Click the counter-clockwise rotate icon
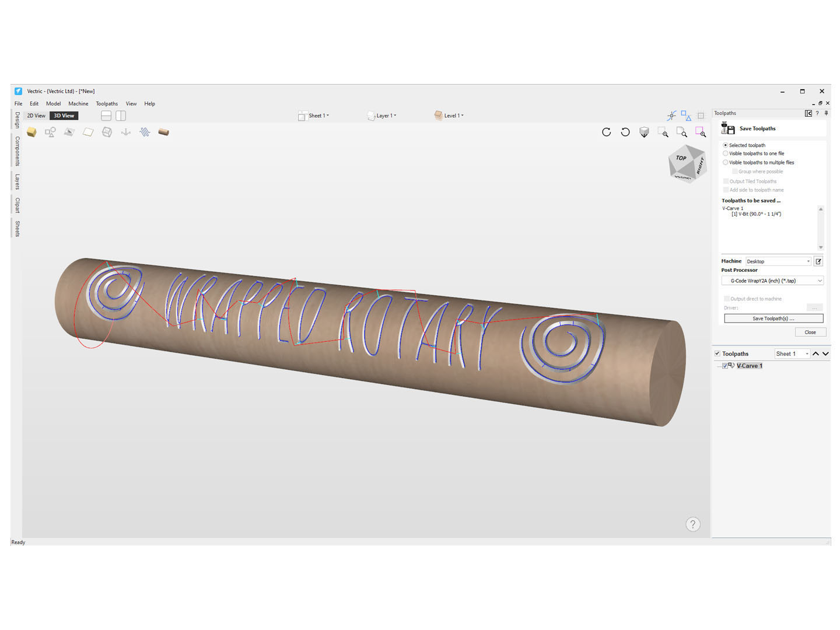Screen dimensions: 840x630 pos(625,132)
